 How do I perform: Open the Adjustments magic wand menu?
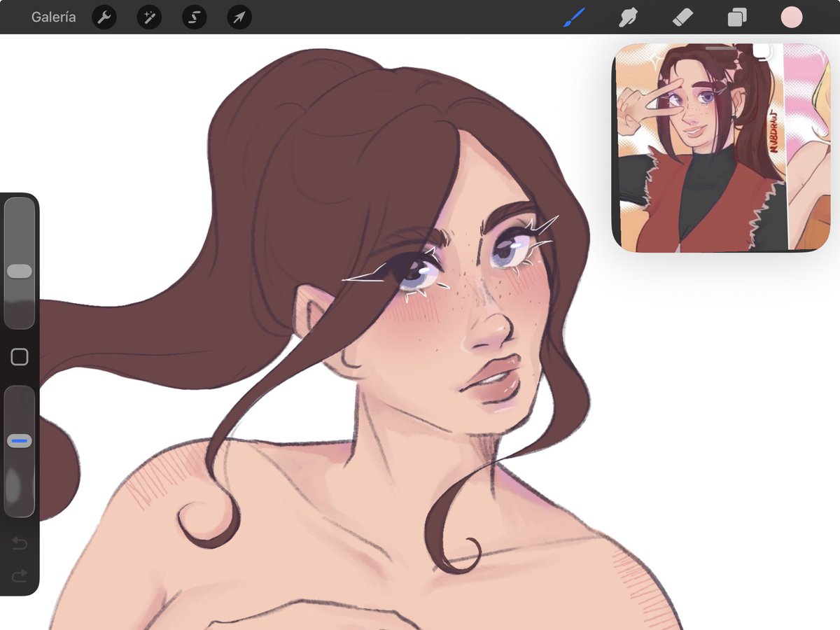[x=149, y=17]
